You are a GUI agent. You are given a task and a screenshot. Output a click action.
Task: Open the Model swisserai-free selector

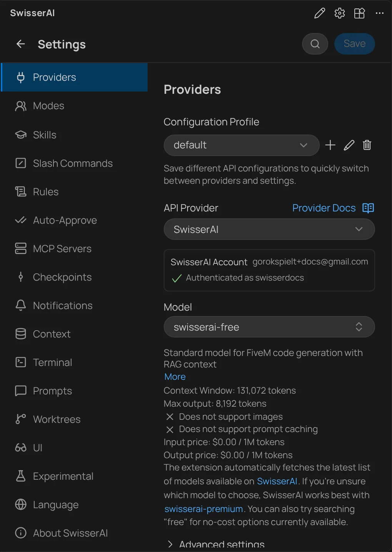(269, 327)
